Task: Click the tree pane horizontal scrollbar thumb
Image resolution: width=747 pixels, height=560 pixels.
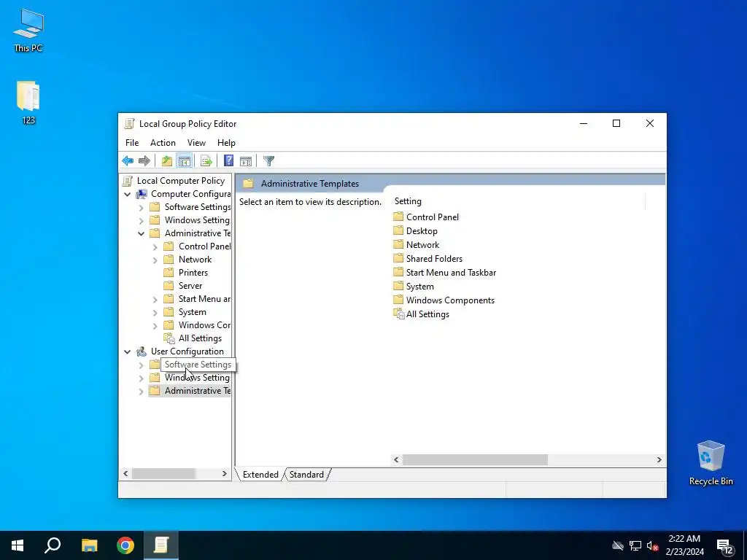Action: pos(163,474)
